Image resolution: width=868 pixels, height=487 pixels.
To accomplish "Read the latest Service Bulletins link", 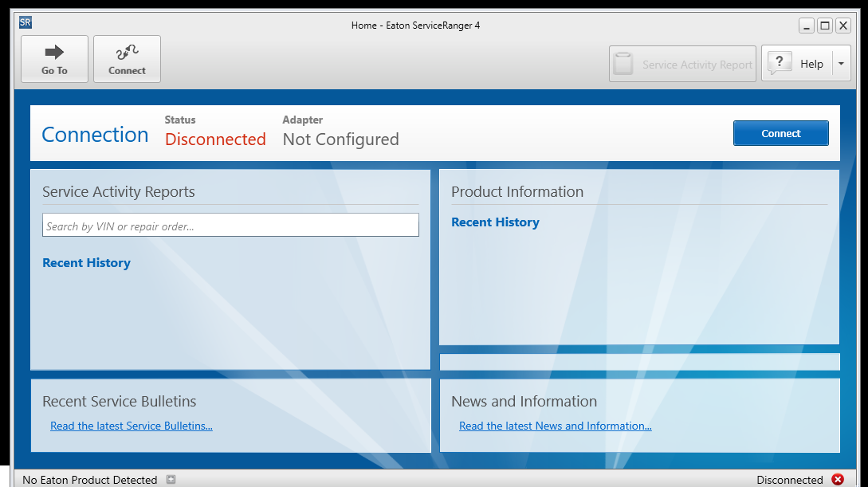I will pos(132,426).
